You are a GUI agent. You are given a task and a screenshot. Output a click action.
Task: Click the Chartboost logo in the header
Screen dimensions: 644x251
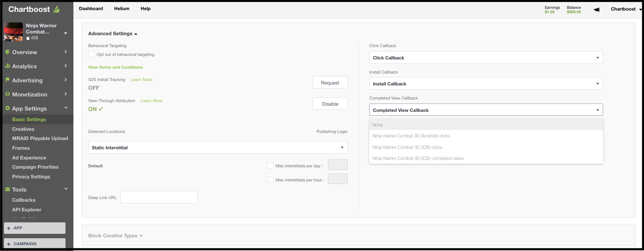click(x=34, y=9)
